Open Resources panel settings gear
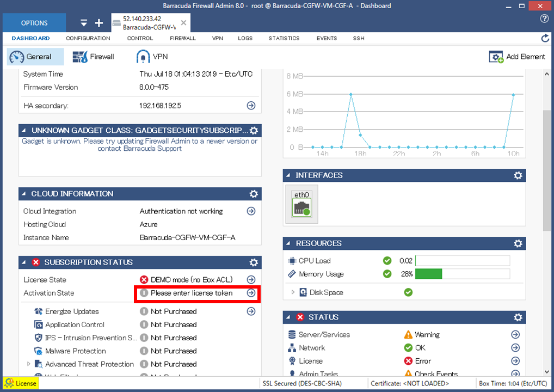554x392 pixels. 518,243
